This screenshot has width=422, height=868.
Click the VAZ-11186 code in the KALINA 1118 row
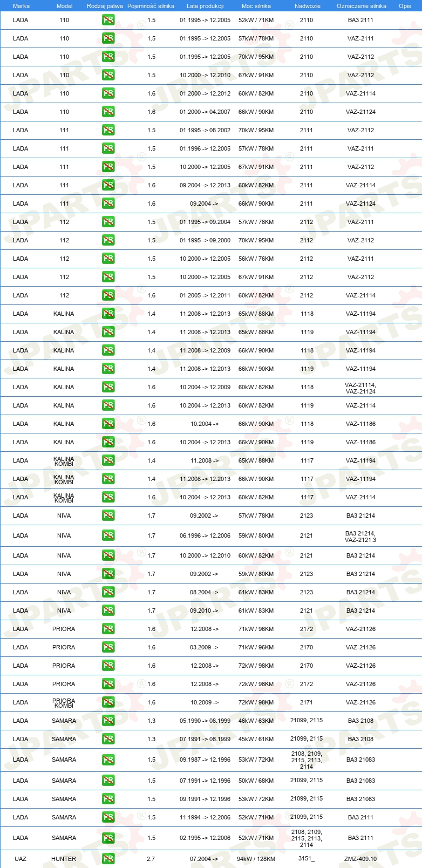pos(360,424)
